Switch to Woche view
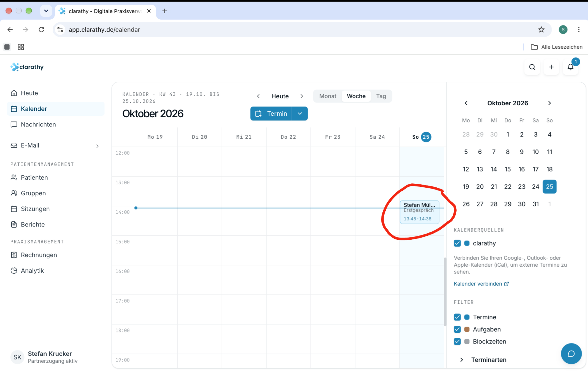588x371 pixels. (x=356, y=96)
